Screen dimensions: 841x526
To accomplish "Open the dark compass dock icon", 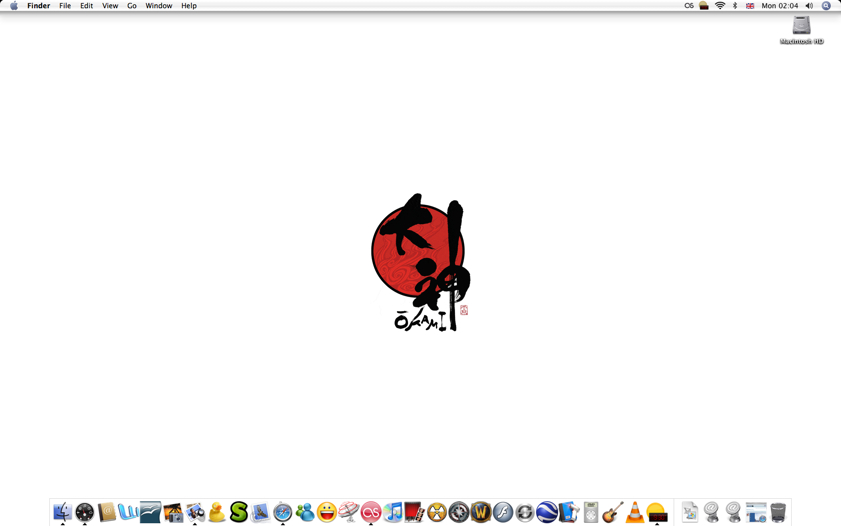I will point(459,512).
